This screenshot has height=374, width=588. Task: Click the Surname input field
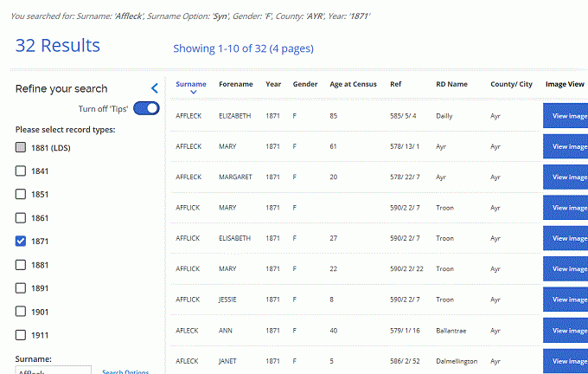(54, 370)
